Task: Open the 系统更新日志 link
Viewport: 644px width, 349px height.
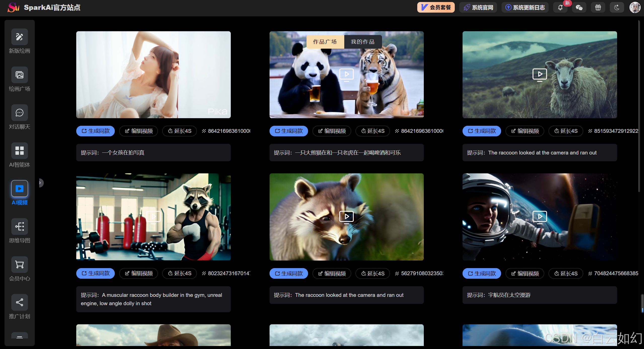Action: [x=525, y=8]
